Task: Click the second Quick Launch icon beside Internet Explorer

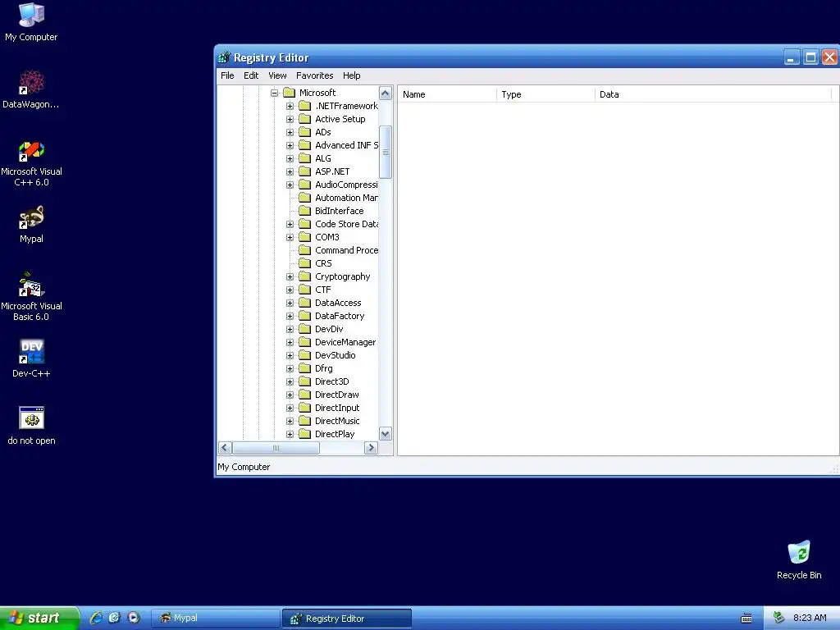Action: (x=114, y=618)
